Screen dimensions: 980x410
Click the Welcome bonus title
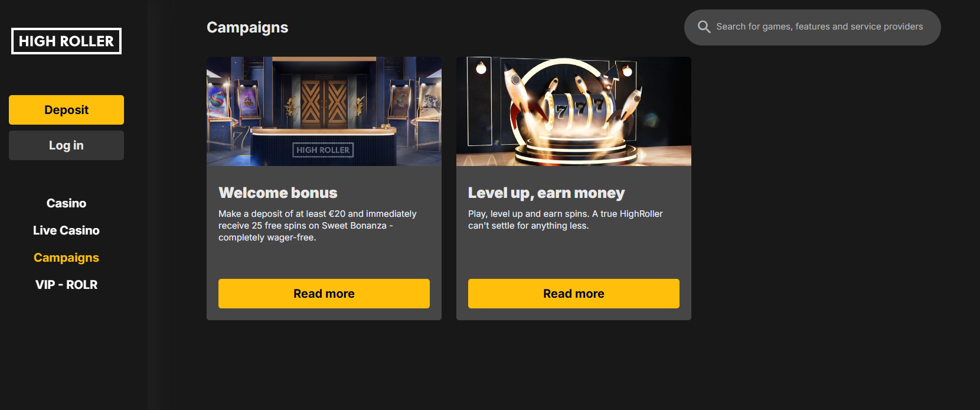click(278, 193)
